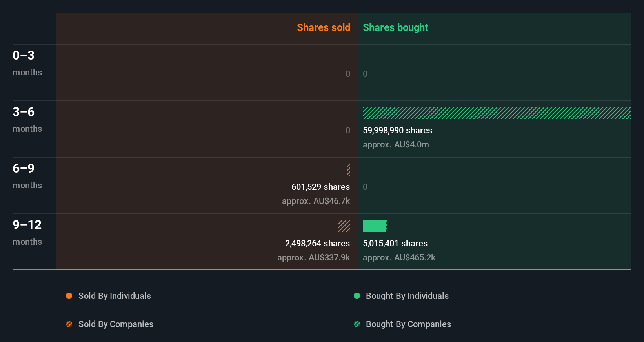Toggle the Bought By Individuals legend label

(407, 296)
